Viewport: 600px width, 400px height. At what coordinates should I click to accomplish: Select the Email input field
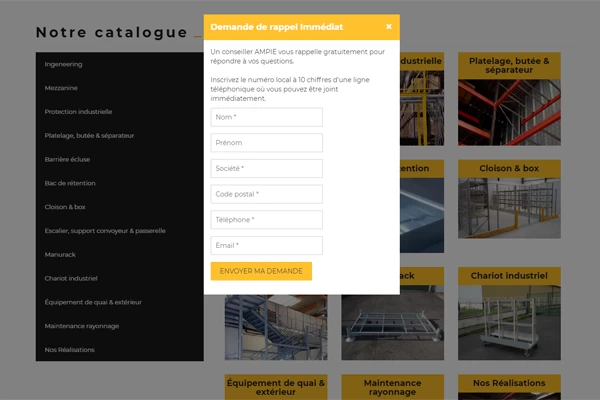coord(266,245)
